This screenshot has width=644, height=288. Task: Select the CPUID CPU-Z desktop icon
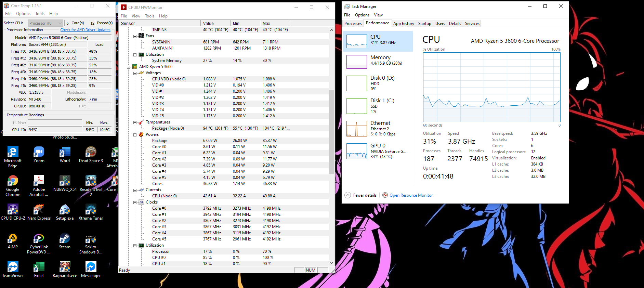(13, 212)
